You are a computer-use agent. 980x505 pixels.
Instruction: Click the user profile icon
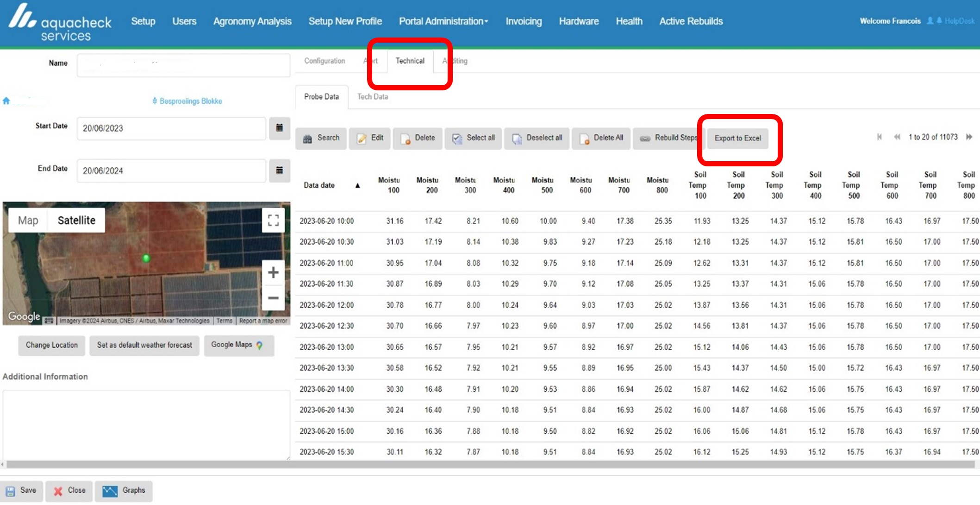coord(930,21)
